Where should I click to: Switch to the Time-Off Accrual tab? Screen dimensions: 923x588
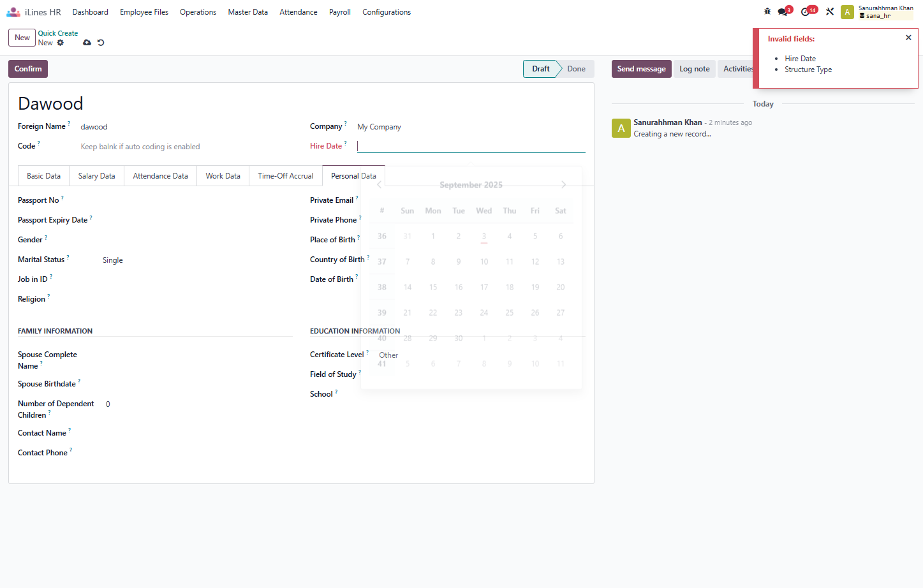pos(286,176)
